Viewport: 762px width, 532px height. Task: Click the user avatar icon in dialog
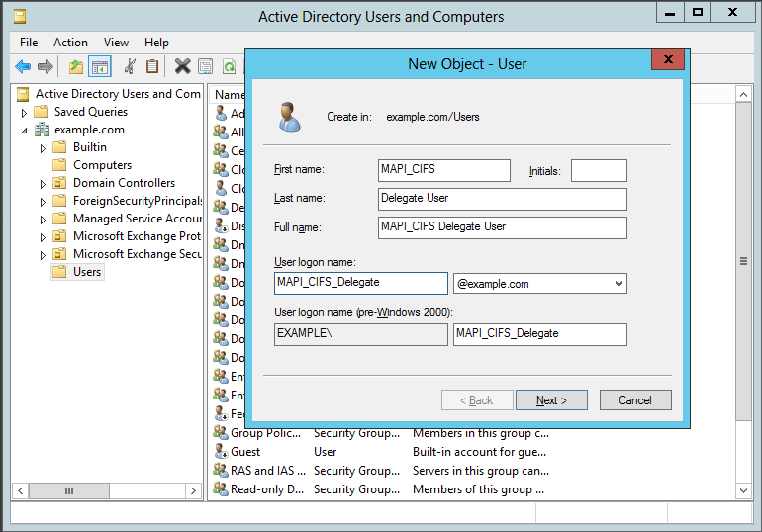(x=289, y=117)
